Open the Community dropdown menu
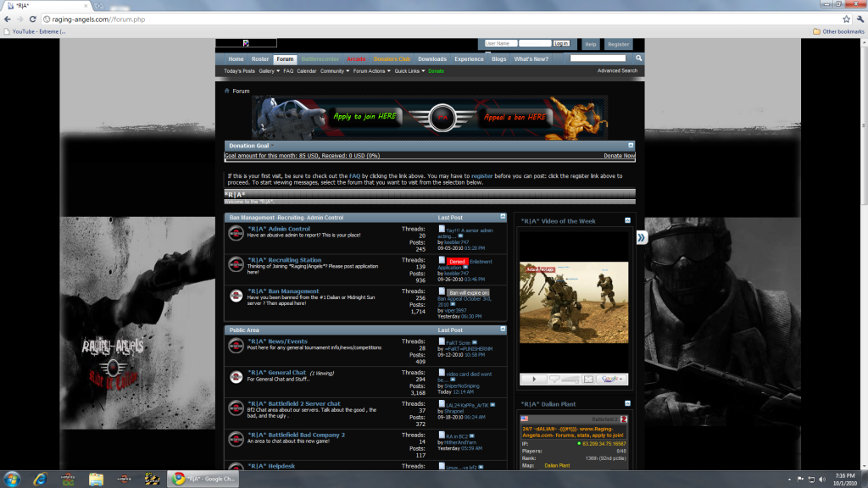 click(334, 71)
